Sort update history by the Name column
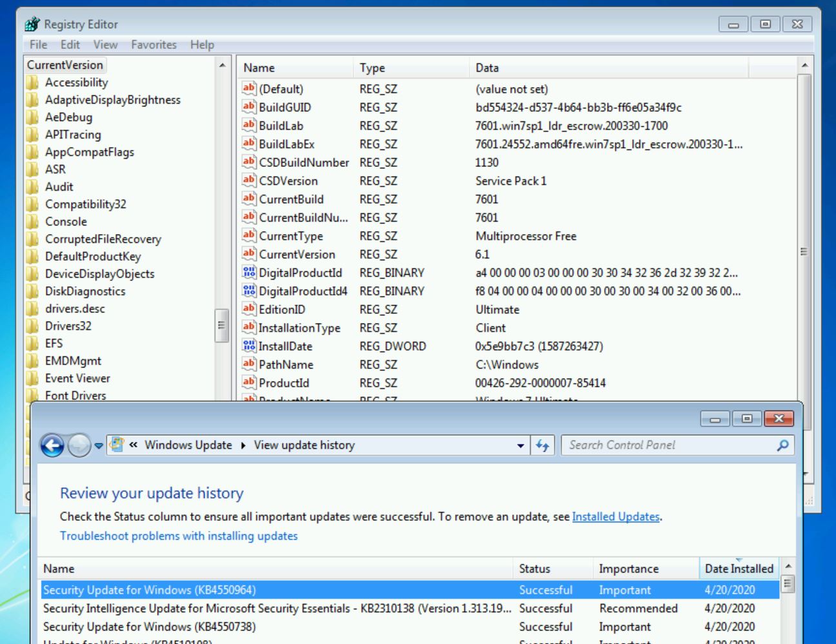The height and width of the screenshot is (644, 836). (275, 569)
